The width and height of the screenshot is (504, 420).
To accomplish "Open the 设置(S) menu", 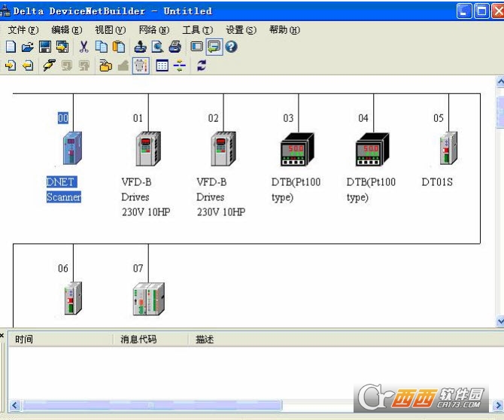I will click(241, 30).
